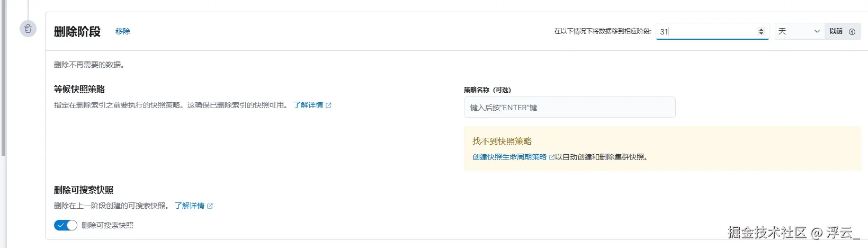This screenshot has width=868, height=248.
Task: Open the 天 time unit dropdown
Action: (799, 31)
